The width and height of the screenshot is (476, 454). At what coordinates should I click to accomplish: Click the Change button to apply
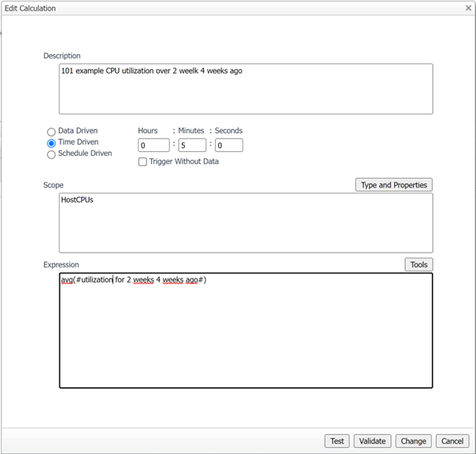(413, 441)
